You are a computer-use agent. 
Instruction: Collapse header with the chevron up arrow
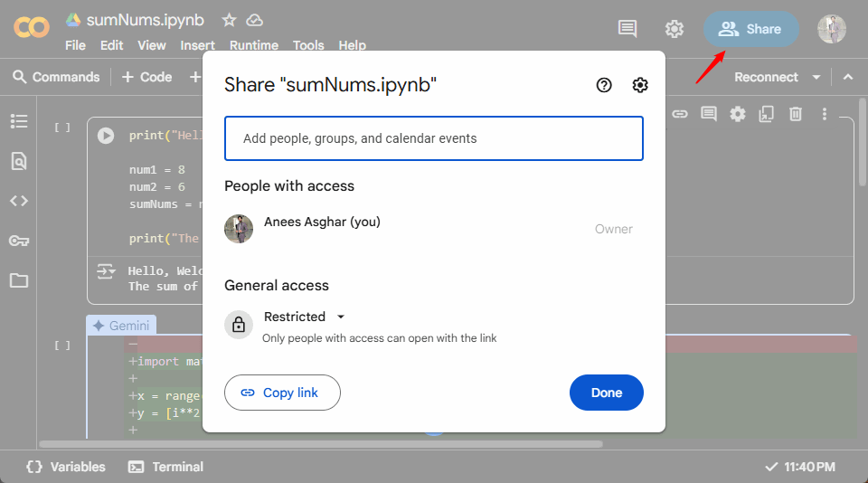point(848,78)
